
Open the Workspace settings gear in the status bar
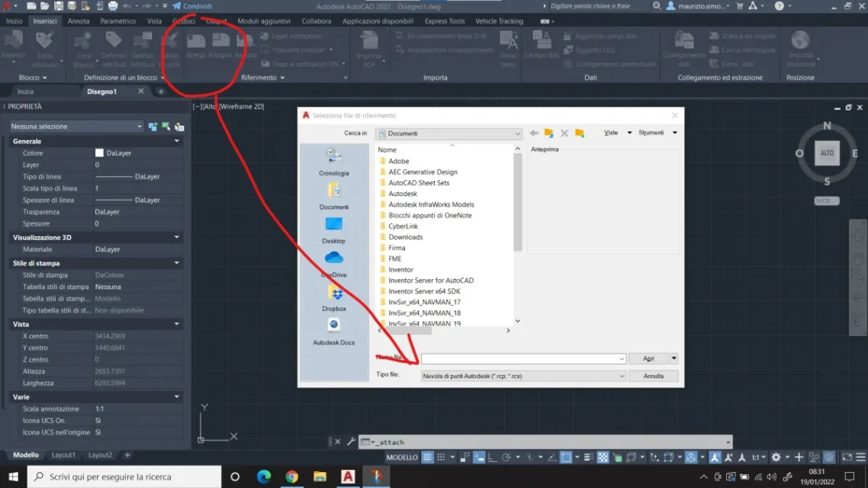pos(776,457)
